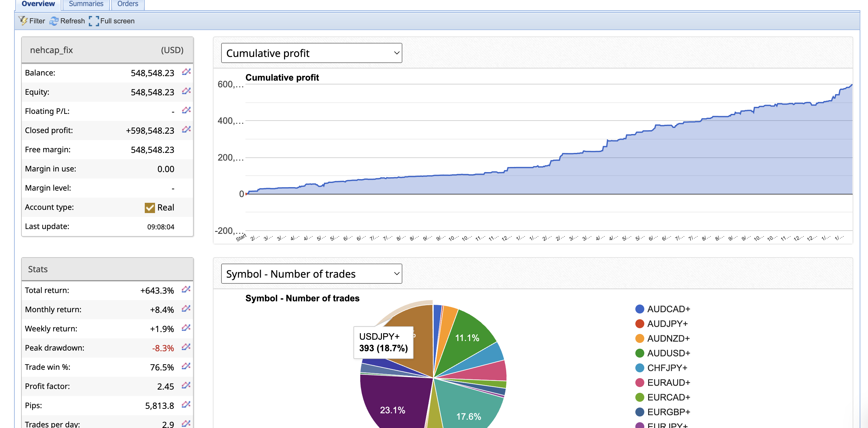Viewport: 868px width, 428px height.
Task: Switch to the Summaries tab
Action: click(x=86, y=4)
